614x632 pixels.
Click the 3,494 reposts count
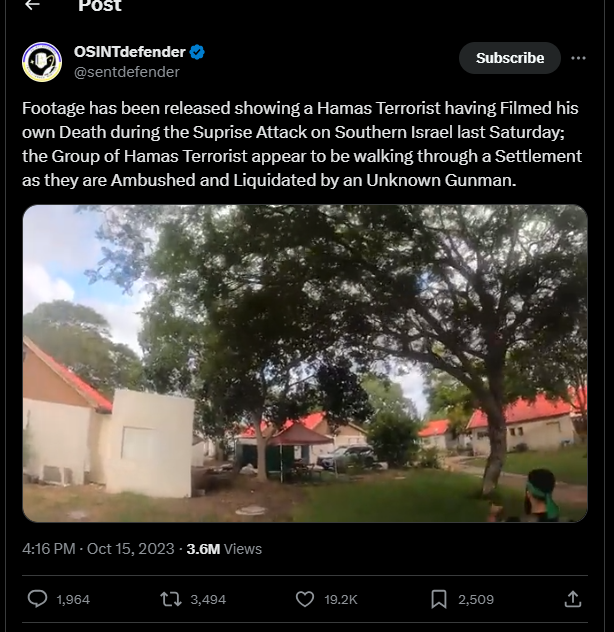tap(208, 599)
